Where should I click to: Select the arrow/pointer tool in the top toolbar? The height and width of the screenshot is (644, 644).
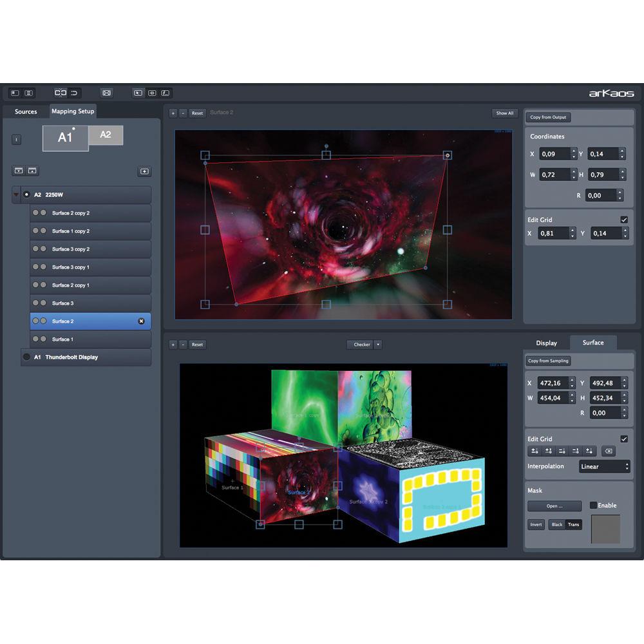click(x=139, y=93)
